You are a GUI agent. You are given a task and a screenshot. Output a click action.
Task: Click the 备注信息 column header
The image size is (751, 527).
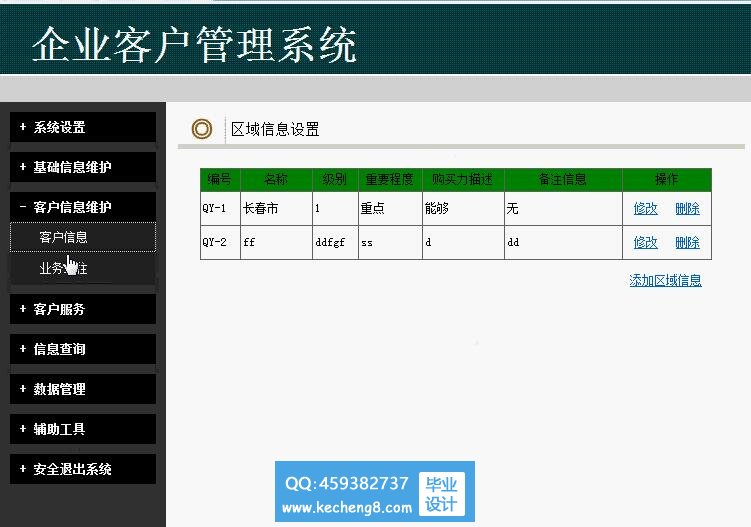tap(563, 180)
